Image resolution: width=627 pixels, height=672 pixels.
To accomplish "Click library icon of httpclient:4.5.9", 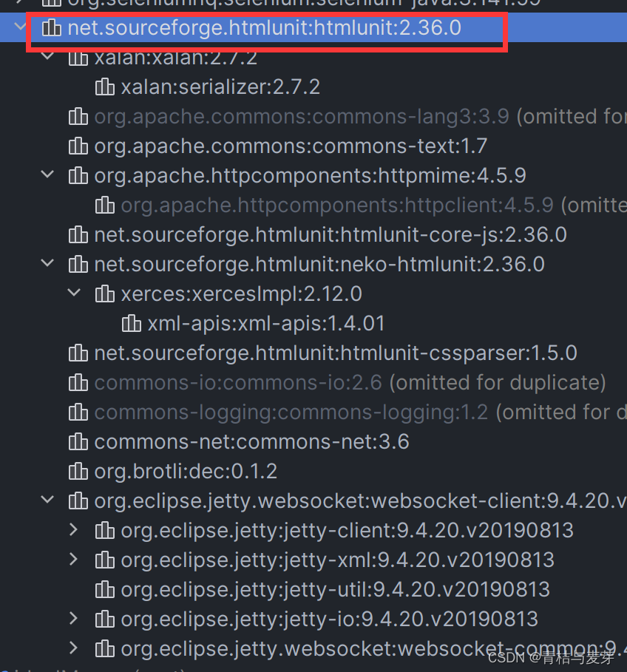I will tap(104, 206).
